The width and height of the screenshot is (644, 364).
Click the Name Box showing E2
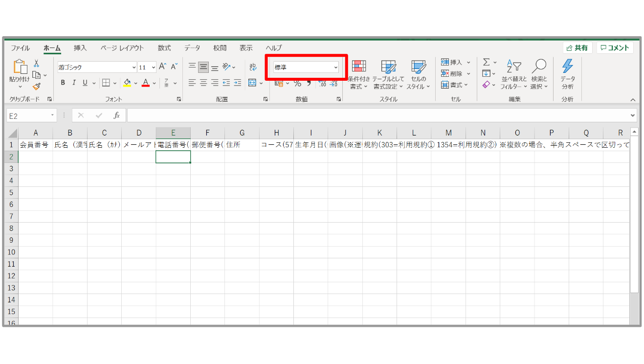coord(28,116)
